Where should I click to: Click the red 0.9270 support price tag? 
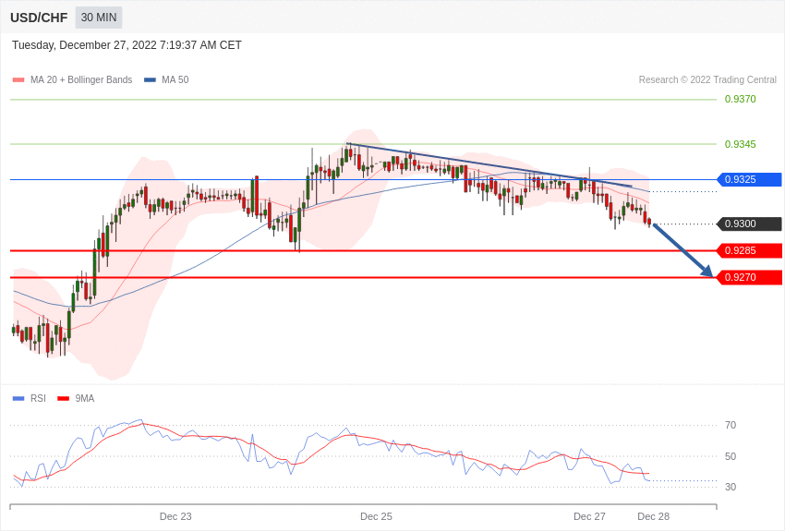(750, 277)
